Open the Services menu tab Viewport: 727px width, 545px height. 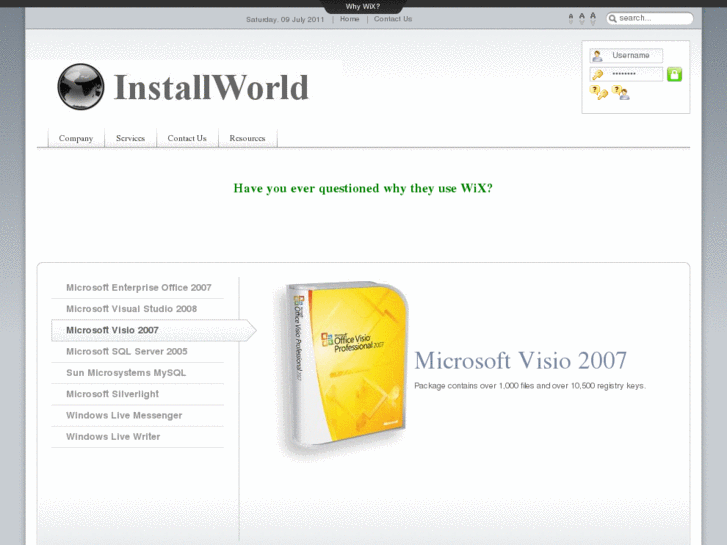pyautogui.click(x=130, y=138)
